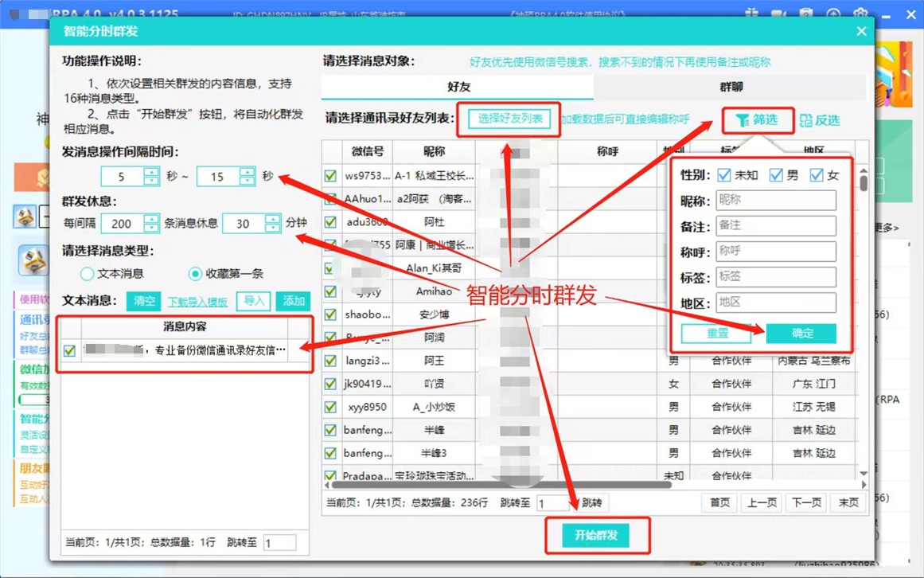Increase the 200 messages rest stepper
This screenshot has height=578, width=924.
(x=151, y=219)
